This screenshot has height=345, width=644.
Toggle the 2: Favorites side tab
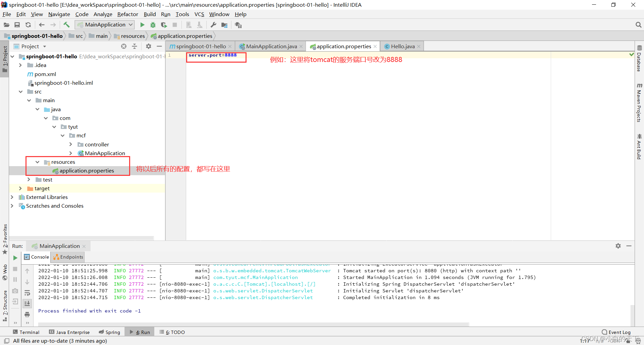pyautogui.click(x=5, y=239)
